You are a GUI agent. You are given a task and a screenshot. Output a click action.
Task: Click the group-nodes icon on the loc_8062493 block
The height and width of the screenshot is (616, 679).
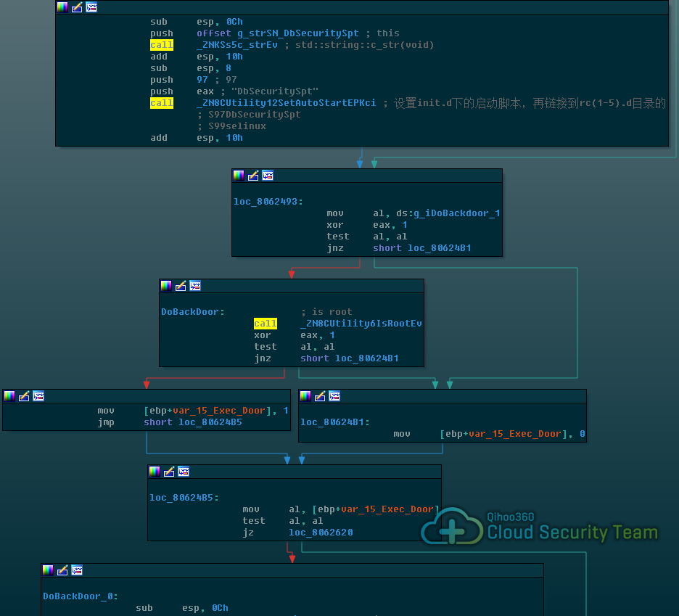268,176
